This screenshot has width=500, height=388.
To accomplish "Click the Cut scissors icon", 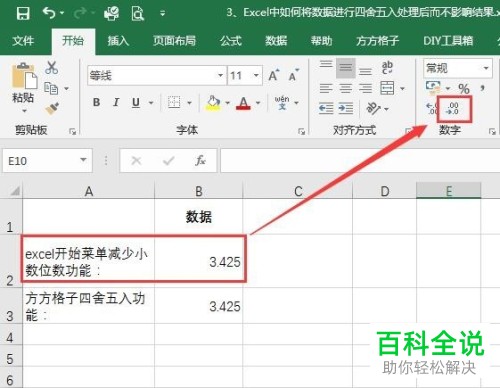I will pyautogui.click(x=52, y=68).
